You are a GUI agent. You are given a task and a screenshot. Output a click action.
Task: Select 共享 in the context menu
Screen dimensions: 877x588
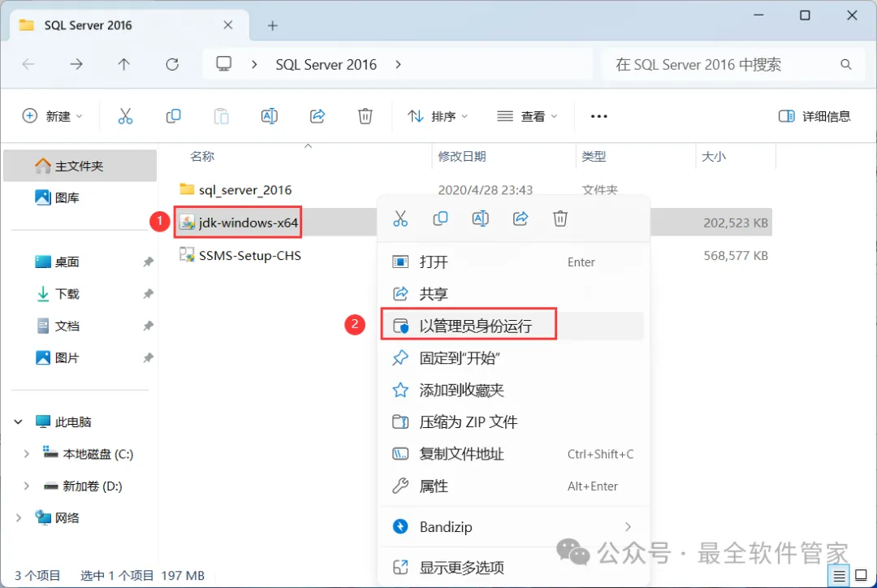click(512, 294)
